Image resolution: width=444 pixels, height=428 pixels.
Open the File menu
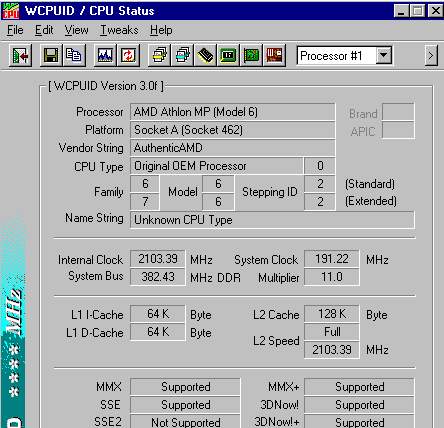pos(15,30)
